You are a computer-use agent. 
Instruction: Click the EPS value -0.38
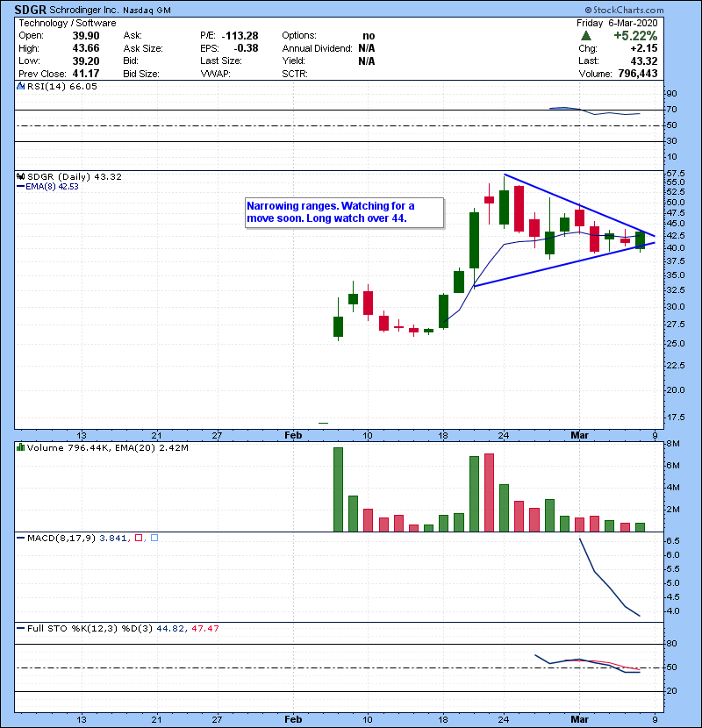tap(246, 48)
